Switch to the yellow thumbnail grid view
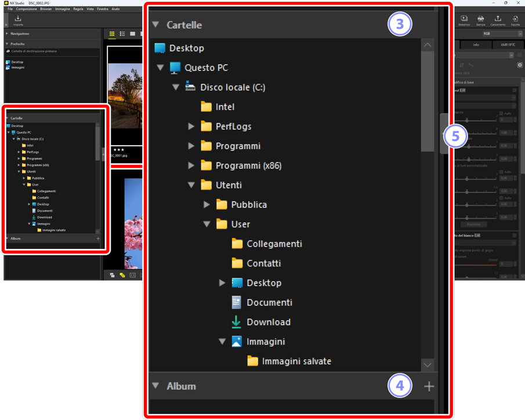 tap(112, 34)
